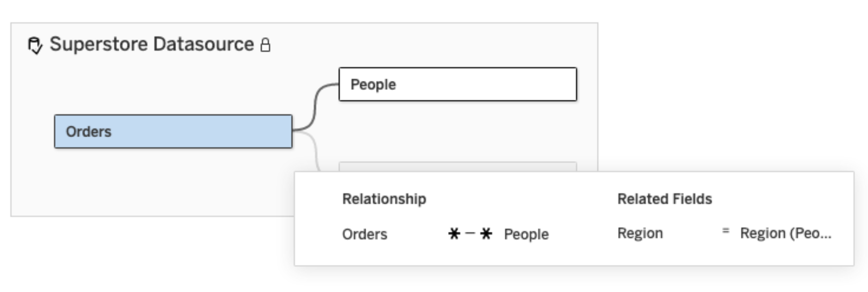Click the published datasource icon
This screenshot has height=292, width=868.
[35, 45]
